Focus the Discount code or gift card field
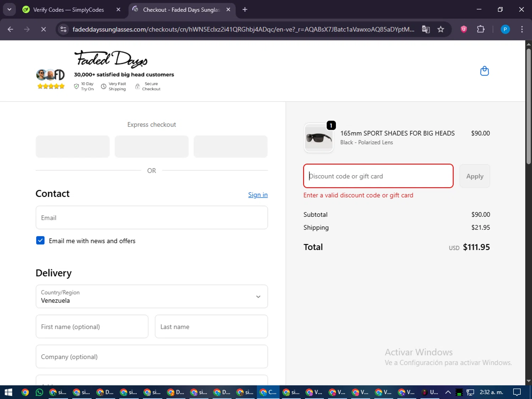 click(x=378, y=176)
